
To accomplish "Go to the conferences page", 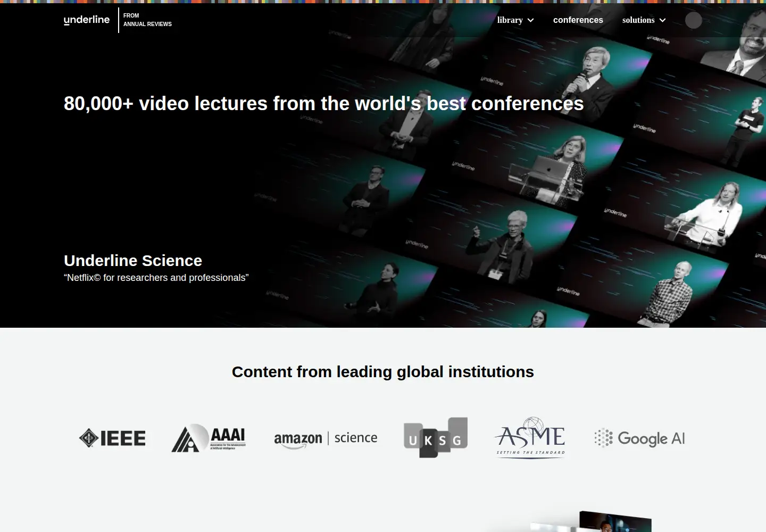I will (x=578, y=20).
